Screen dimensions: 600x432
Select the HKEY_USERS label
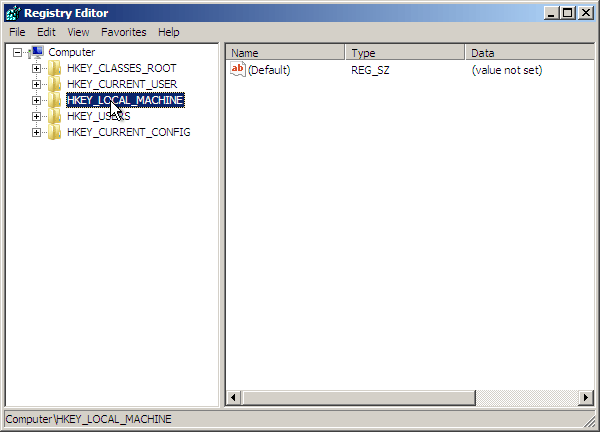99,116
